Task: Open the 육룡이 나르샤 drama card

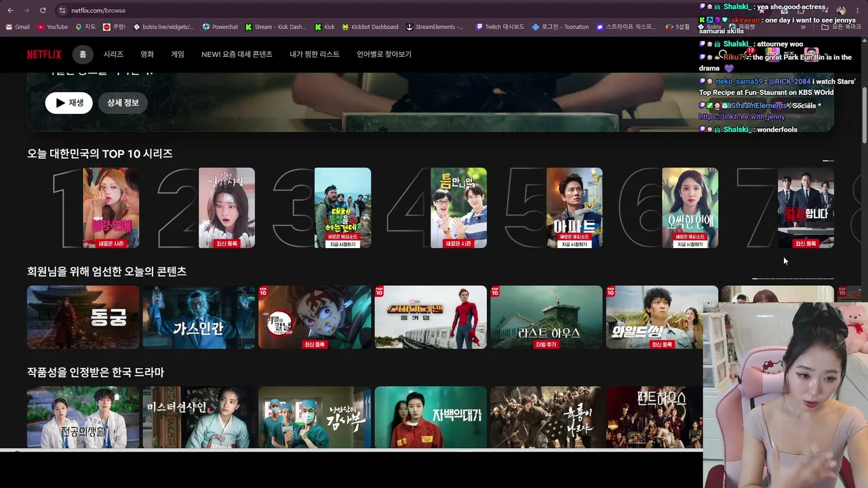Action: [546, 418]
